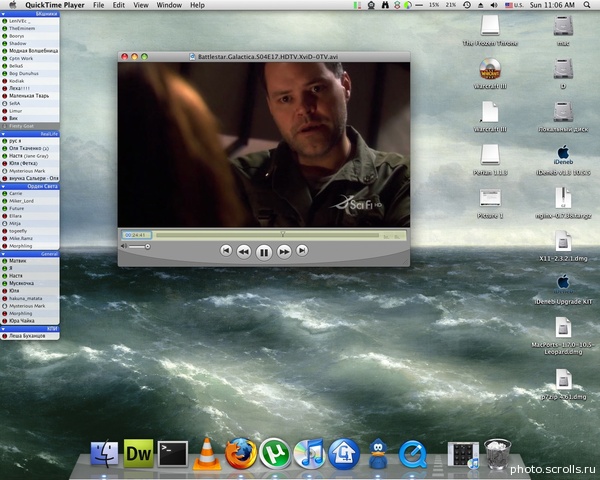
Task: Open the QuickTime Player application menu
Action: [x=56, y=5]
